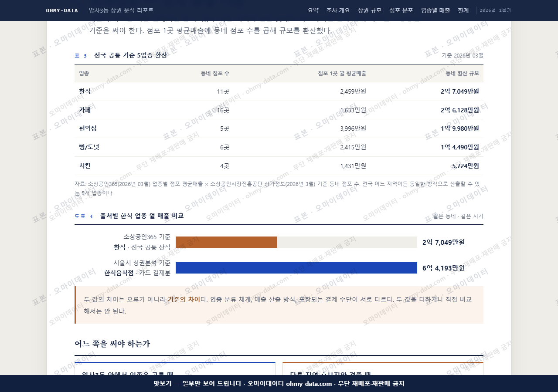Click the 1,431만원 average sales cell
This screenshot has height=392, width=558.
pyautogui.click(x=353, y=166)
